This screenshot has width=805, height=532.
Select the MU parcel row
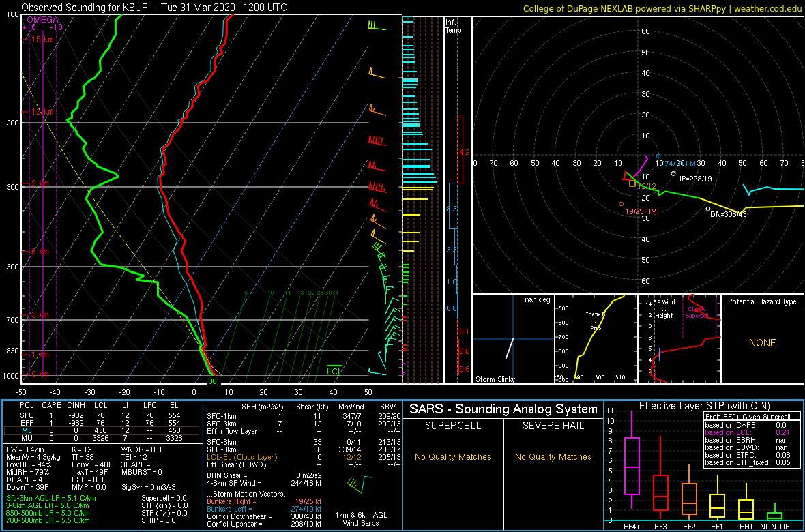(x=100, y=439)
